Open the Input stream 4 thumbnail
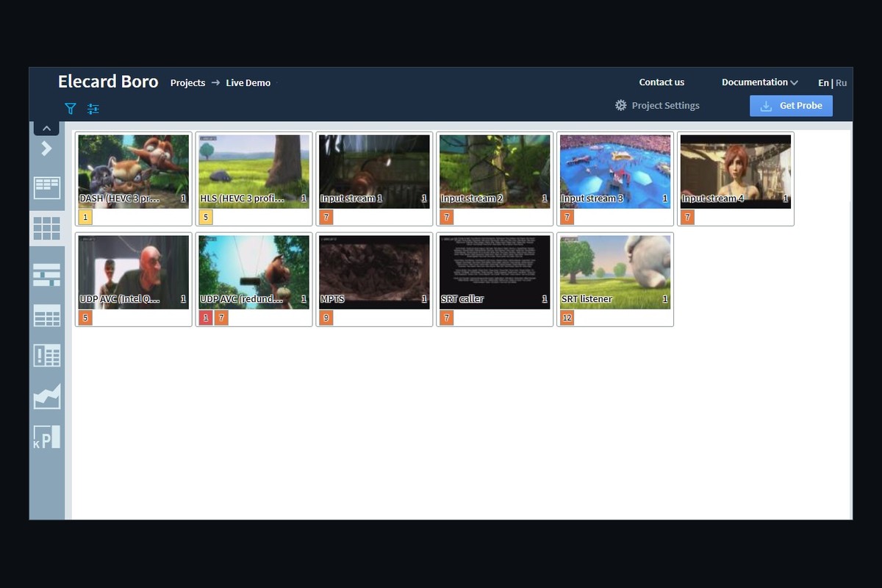 (736, 171)
